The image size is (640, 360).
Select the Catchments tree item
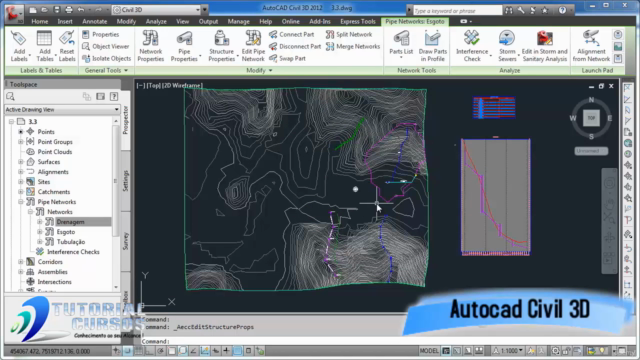click(x=53, y=192)
